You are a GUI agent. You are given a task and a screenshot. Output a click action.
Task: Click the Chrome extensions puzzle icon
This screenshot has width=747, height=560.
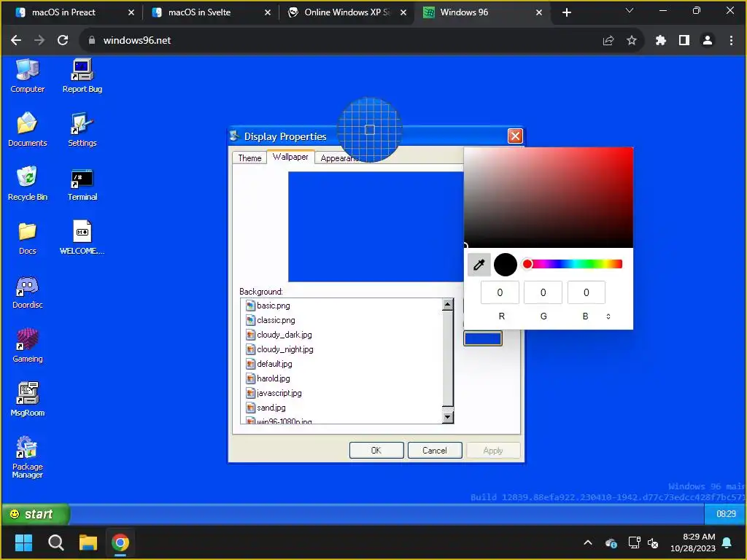click(x=660, y=41)
